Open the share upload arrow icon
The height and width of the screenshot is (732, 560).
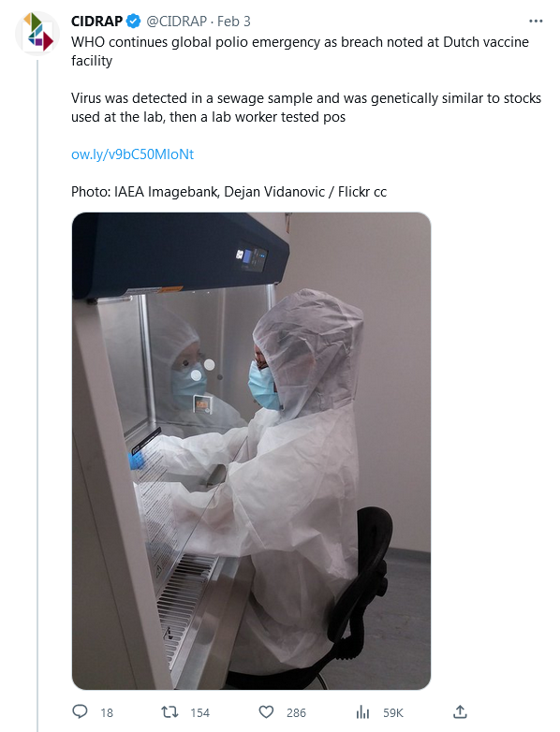460,711
